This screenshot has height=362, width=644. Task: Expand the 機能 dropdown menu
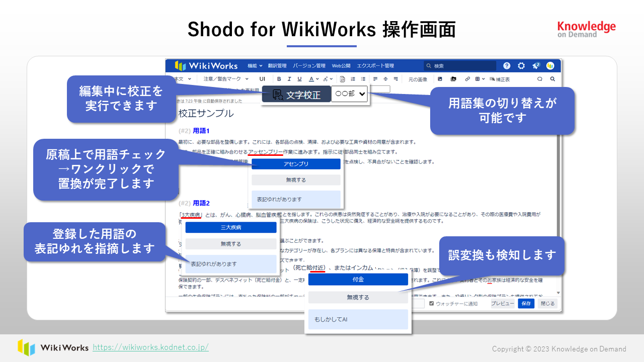tap(255, 66)
